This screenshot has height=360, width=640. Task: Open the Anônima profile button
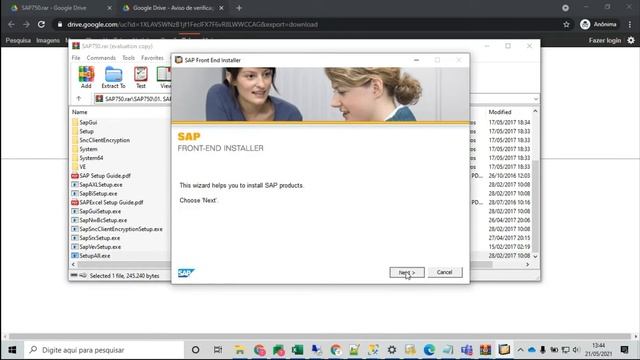[598, 24]
